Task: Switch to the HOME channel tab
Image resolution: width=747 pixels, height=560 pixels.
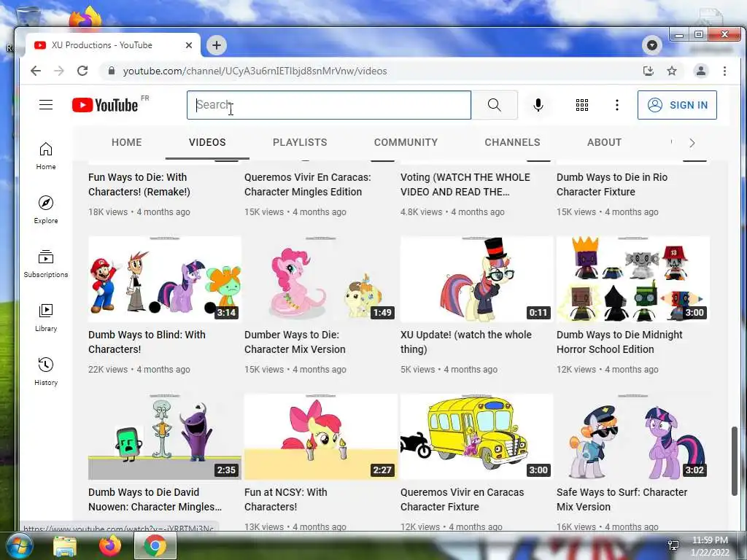Action: point(127,142)
